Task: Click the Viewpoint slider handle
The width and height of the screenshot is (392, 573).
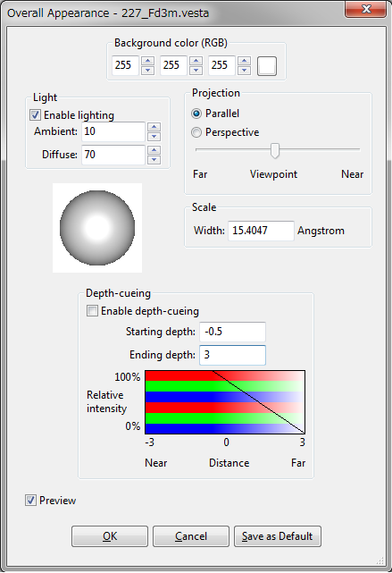Action: click(275, 150)
